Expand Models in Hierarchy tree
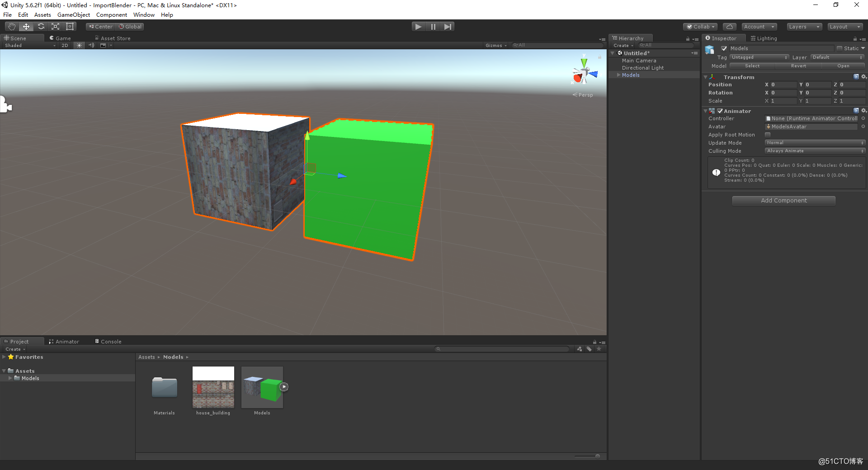Image resolution: width=868 pixels, height=470 pixels. click(x=618, y=75)
